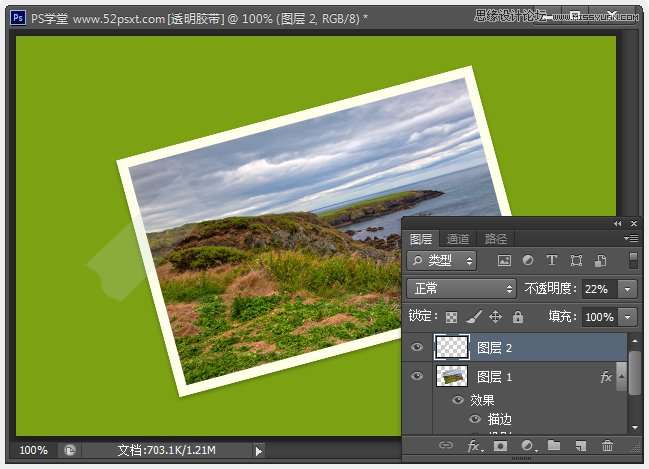Filter layers by adjustment layer type
The image size is (649, 469).
[x=528, y=261]
